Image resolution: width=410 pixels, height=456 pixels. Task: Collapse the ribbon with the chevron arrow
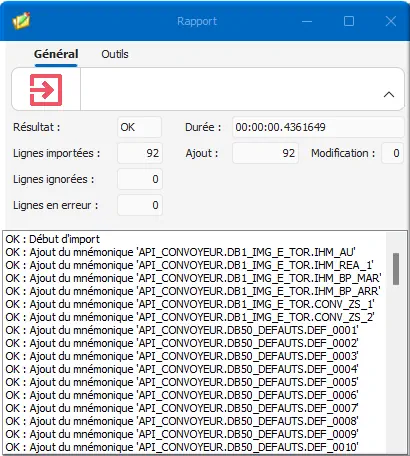389,95
